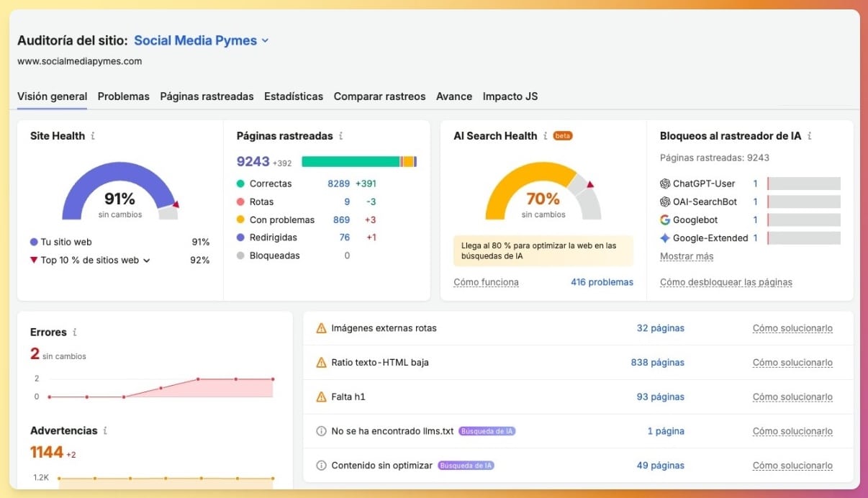
Task: Open the Avance tab
Action: 454,96
